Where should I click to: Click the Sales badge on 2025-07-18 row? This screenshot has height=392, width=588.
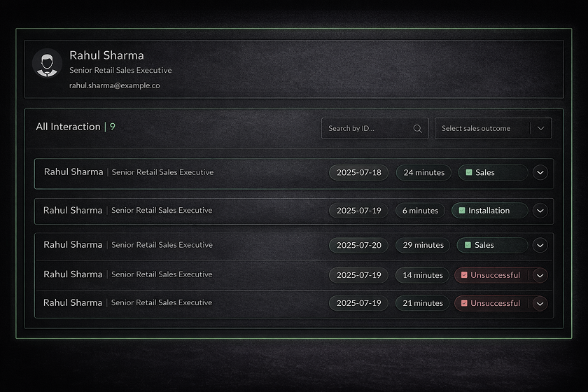tap(493, 172)
